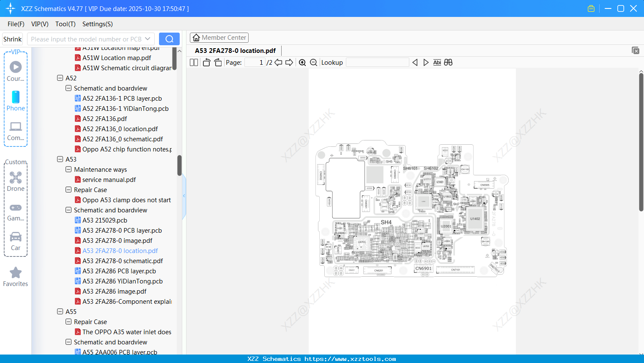Enable dual-page view in the PDF toolbar
This screenshot has height=363, width=644.
194,62
